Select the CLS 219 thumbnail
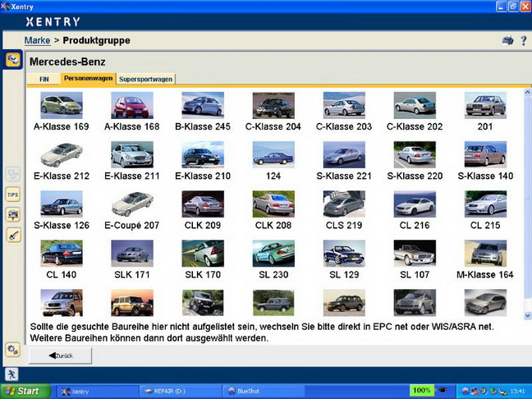Image resolution: width=532 pixels, height=399 pixels. [344, 204]
